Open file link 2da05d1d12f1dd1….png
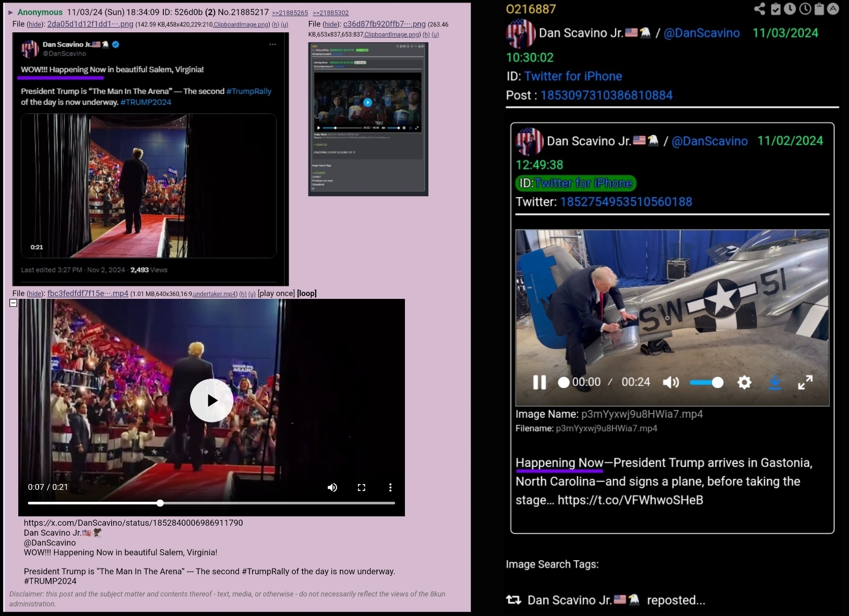 90,24
